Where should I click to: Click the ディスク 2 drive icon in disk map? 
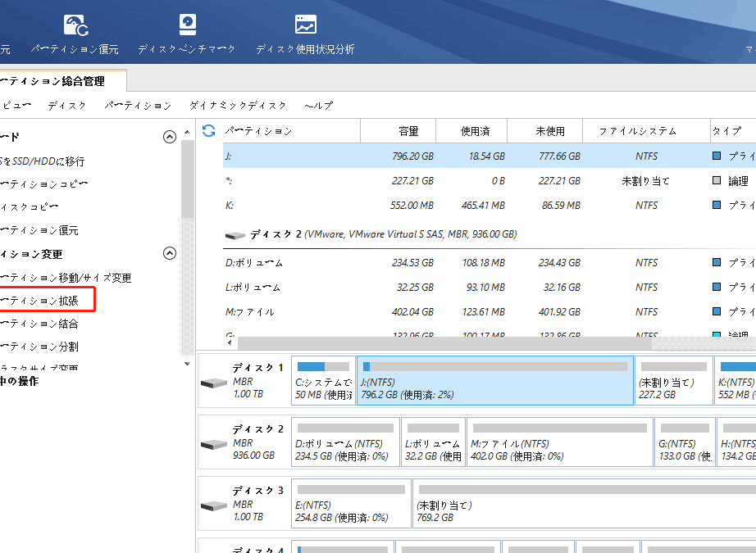[213, 444]
